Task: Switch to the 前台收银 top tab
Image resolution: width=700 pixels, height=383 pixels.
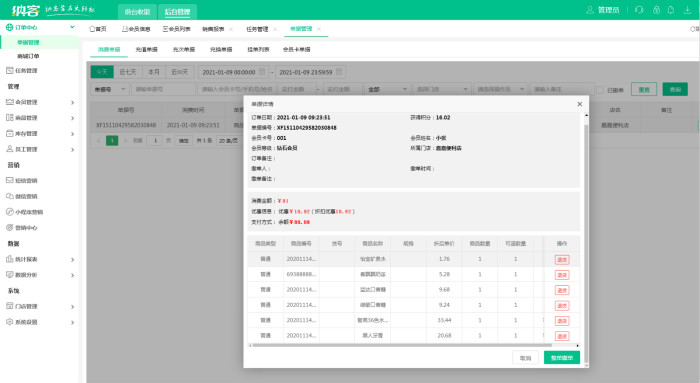Action: pos(138,12)
